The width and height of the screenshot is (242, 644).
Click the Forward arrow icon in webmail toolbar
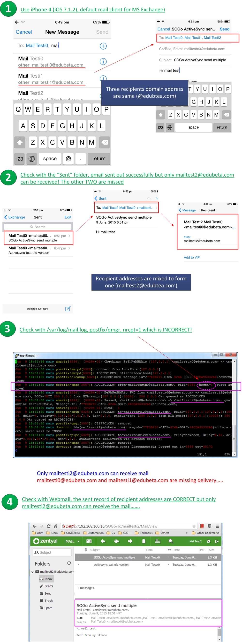click(130, 541)
